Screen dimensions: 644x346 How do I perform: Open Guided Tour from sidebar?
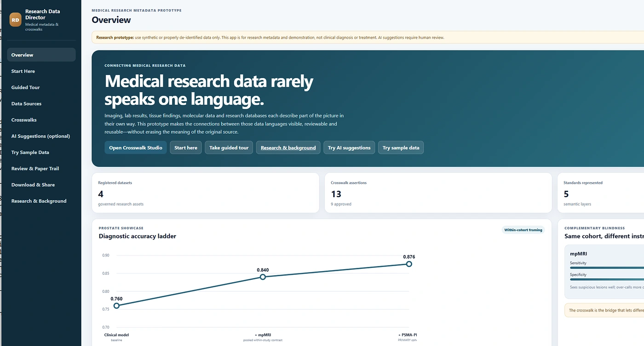[41, 87]
